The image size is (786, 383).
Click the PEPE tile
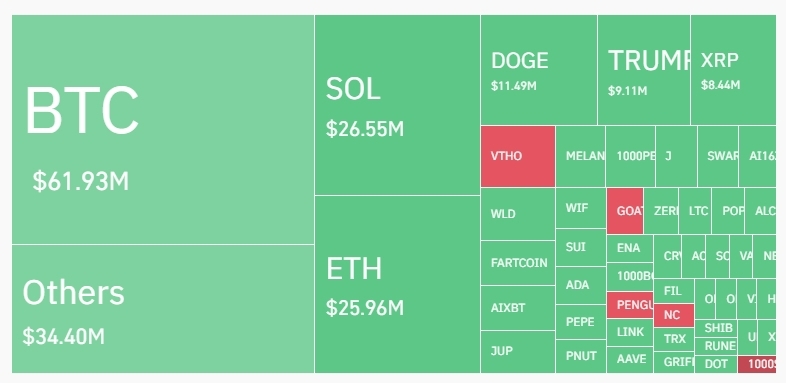point(581,322)
